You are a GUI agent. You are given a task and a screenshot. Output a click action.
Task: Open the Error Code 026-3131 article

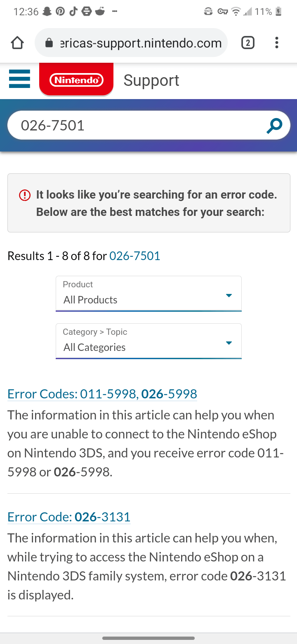(x=68, y=517)
